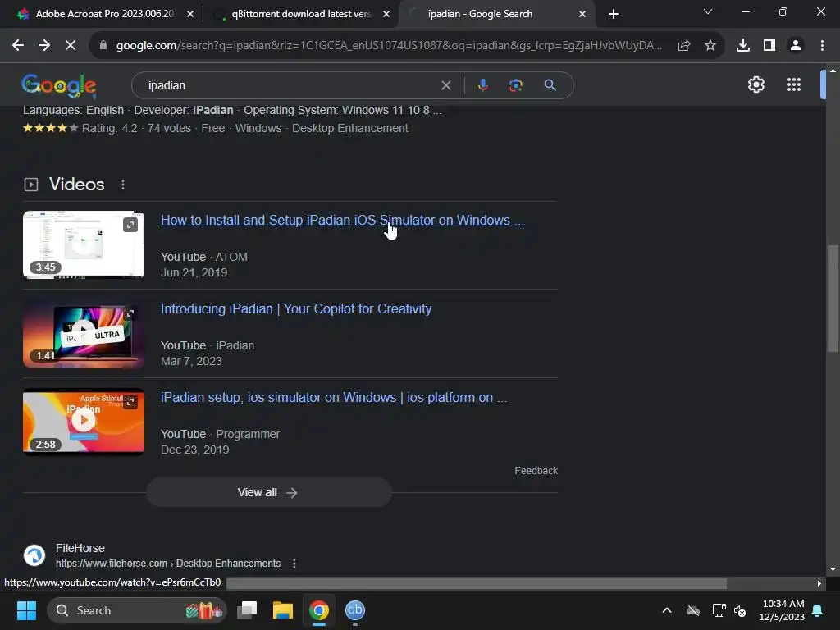Open File Explorer from the taskbar
The width and height of the screenshot is (840, 630).
click(283, 610)
